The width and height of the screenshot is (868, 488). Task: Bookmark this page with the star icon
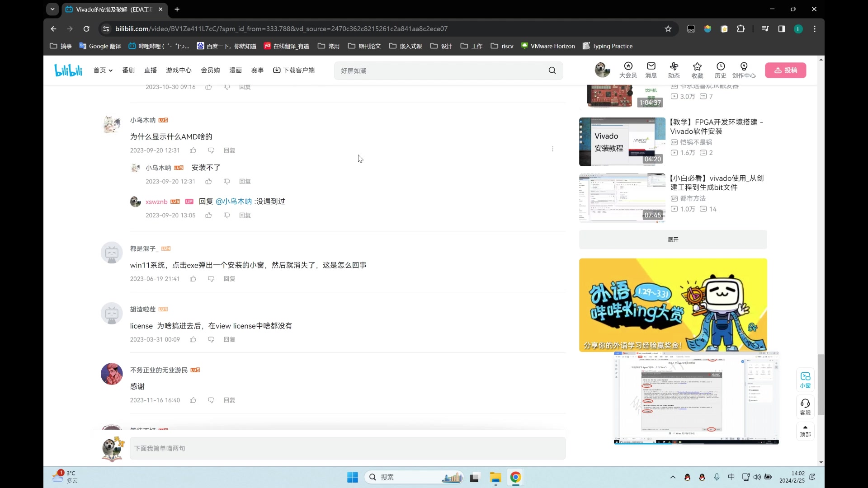[668, 29]
